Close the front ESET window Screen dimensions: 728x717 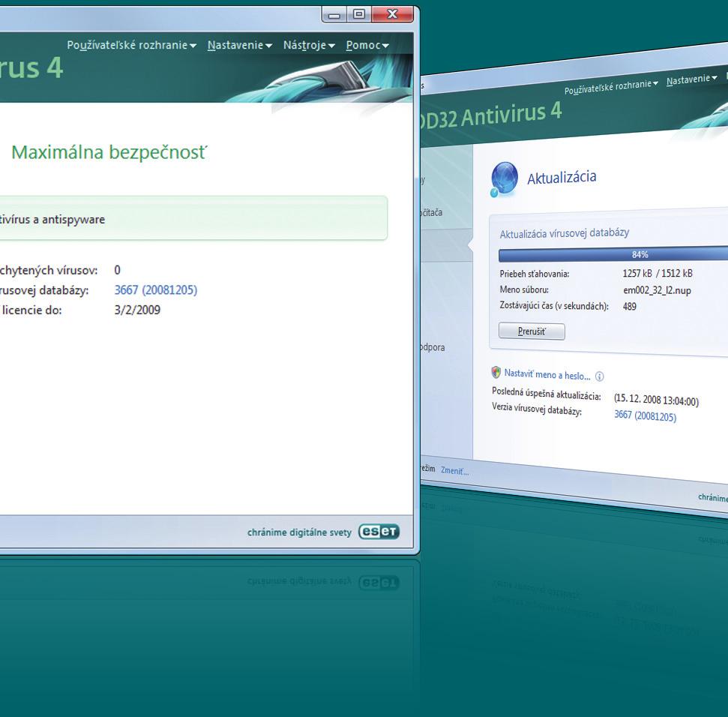[392, 14]
